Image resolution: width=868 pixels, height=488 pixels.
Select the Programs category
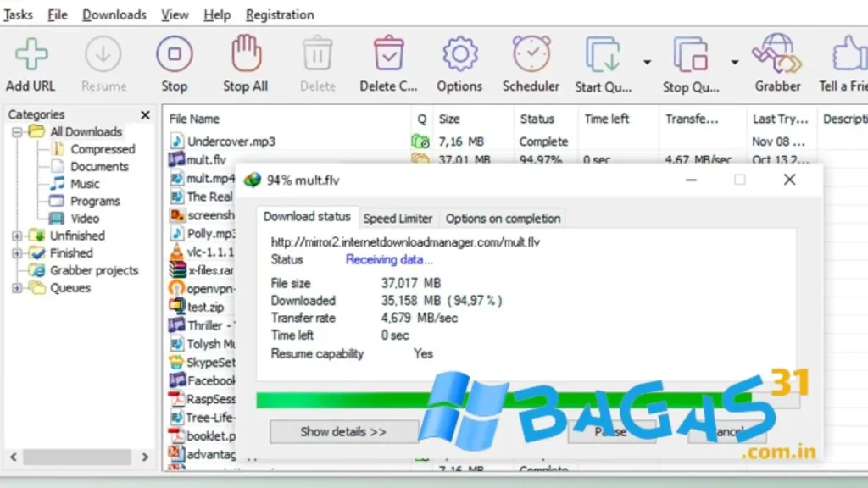(95, 201)
